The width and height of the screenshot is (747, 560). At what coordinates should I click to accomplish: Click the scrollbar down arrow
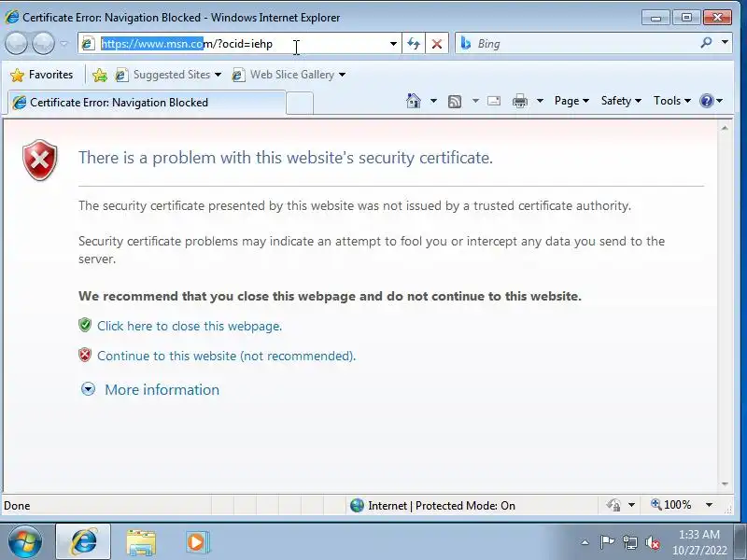click(x=725, y=484)
